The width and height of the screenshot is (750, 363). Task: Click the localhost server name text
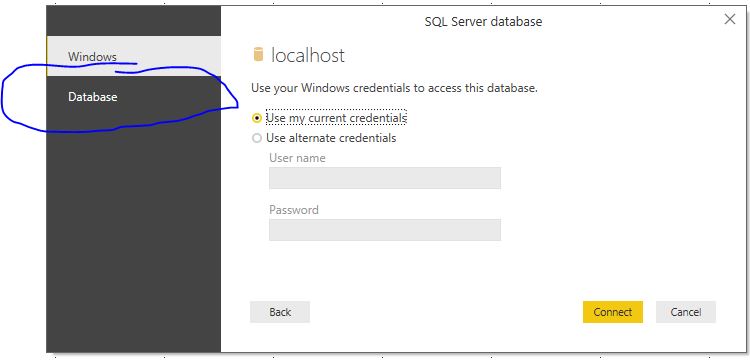[308, 55]
